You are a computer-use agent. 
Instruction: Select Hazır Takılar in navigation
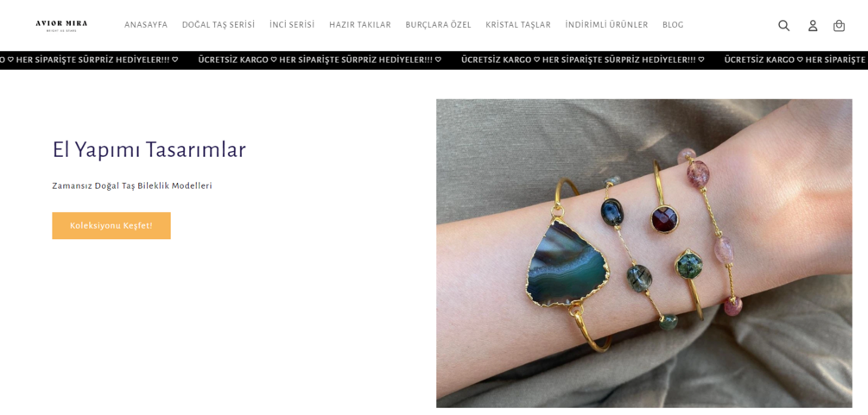pos(360,25)
